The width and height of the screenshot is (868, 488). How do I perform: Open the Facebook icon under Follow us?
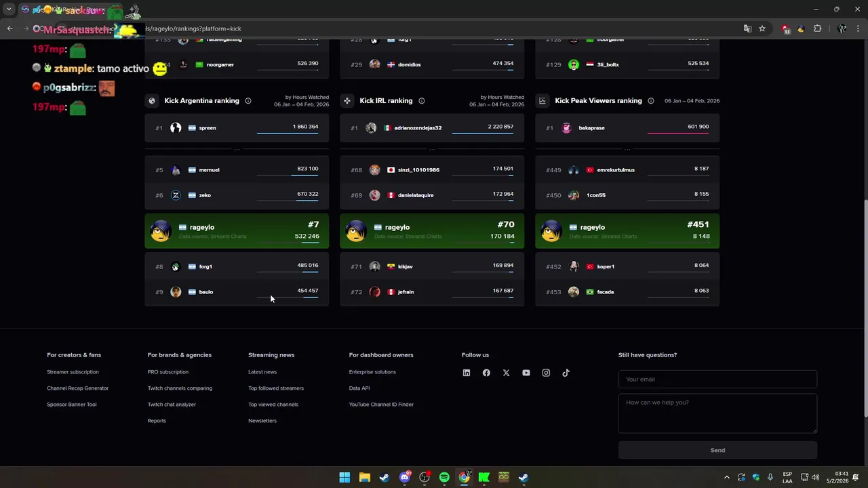tap(486, 373)
